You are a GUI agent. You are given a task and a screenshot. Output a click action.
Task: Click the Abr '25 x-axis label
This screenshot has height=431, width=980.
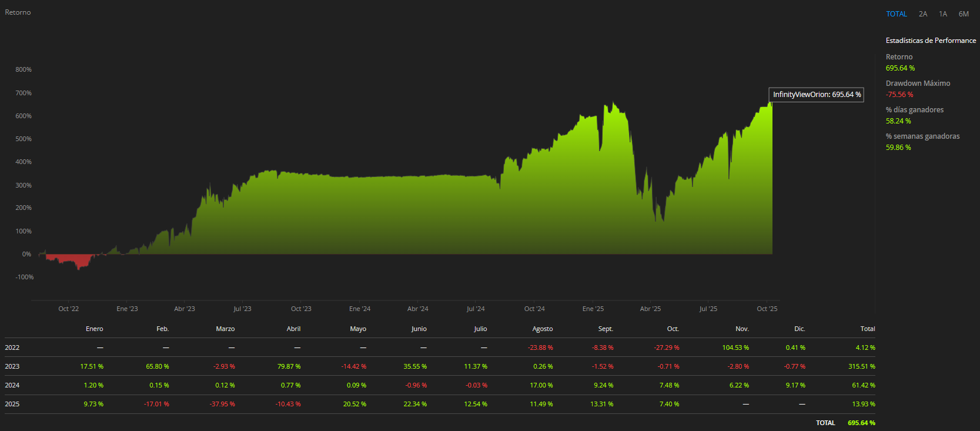650,309
